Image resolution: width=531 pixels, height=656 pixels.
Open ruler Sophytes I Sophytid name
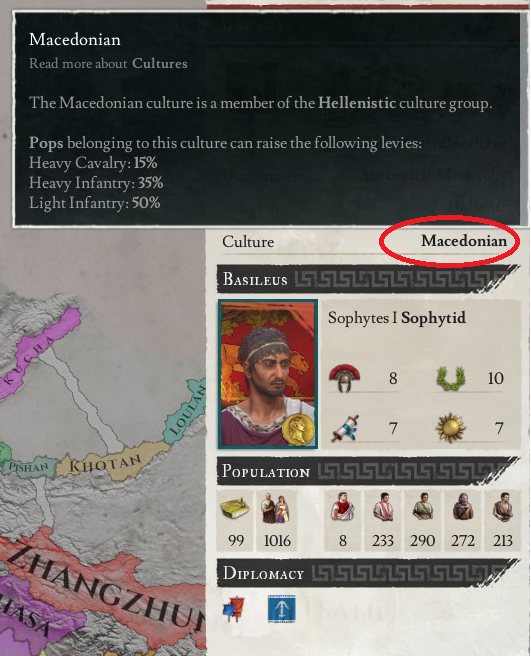pos(396,318)
